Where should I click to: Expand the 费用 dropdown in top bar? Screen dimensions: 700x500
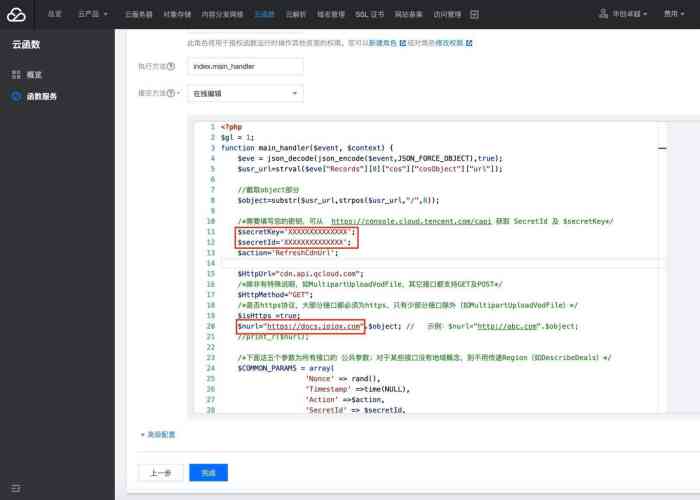[x=674, y=14]
